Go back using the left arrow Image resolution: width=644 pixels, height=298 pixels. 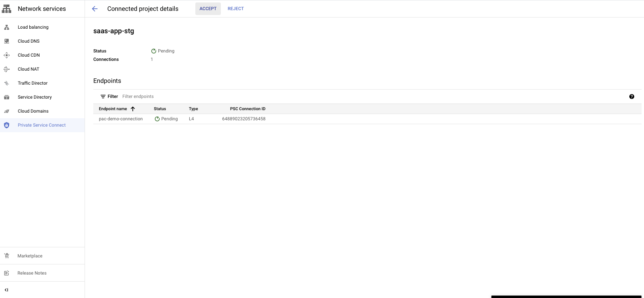pos(95,9)
